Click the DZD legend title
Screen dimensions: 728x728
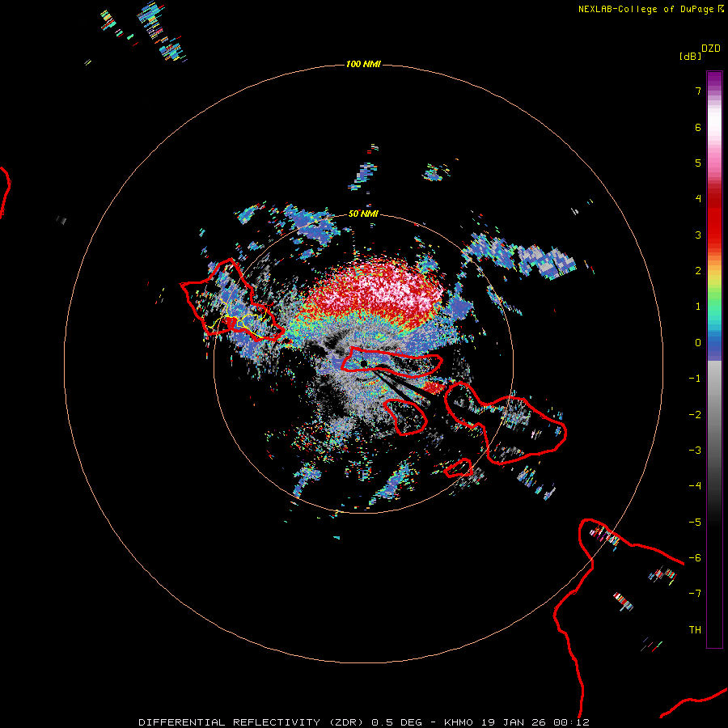pyautogui.click(x=711, y=49)
